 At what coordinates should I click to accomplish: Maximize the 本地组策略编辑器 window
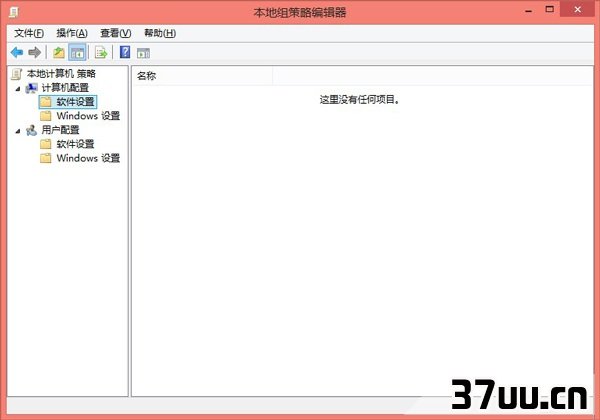[x=549, y=10]
